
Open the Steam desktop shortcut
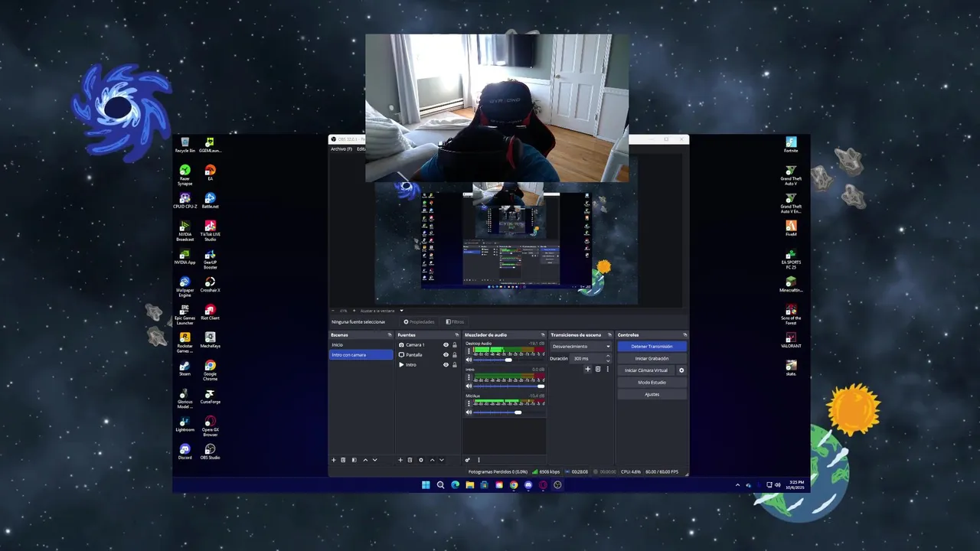[185, 368]
